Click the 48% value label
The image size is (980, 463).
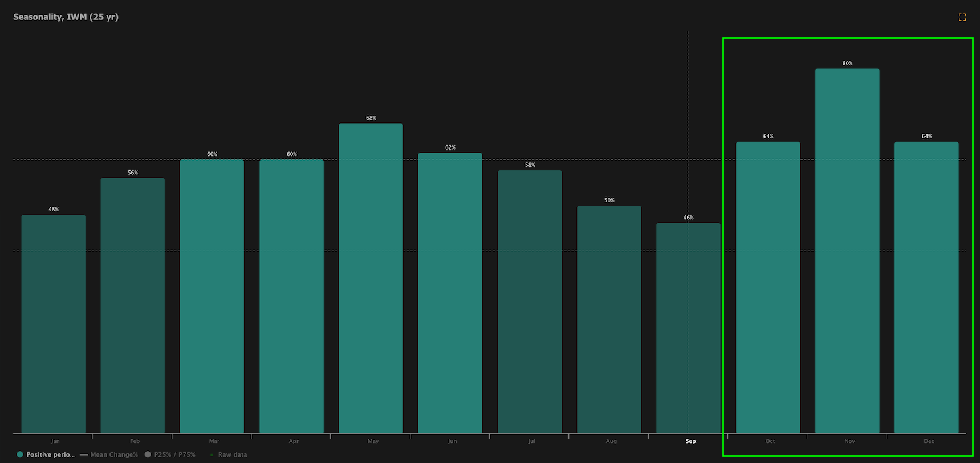(54, 209)
